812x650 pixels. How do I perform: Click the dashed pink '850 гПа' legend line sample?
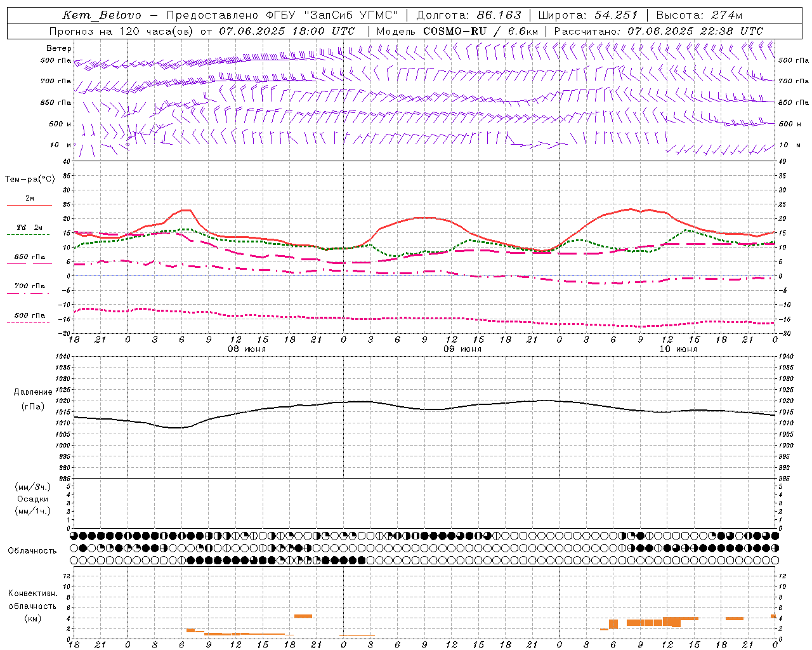(x=29, y=263)
